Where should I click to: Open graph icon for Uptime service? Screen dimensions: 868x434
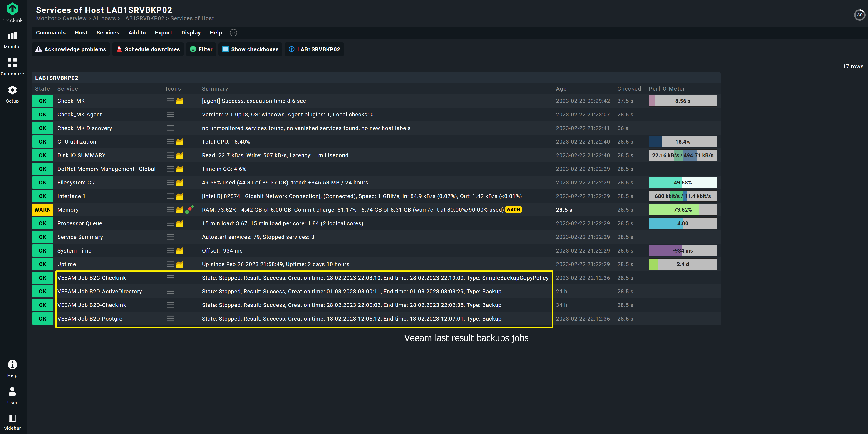pyautogui.click(x=180, y=264)
